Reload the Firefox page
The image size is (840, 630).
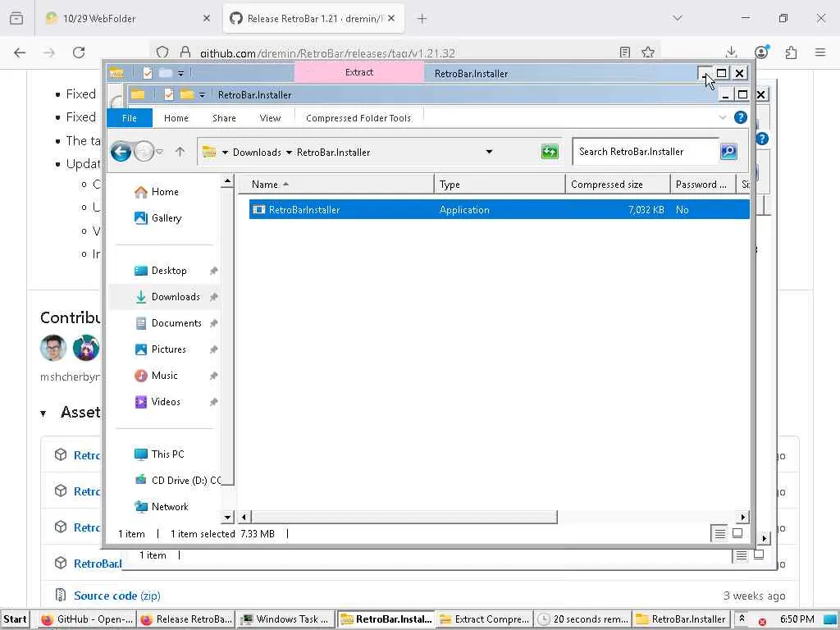79,52
